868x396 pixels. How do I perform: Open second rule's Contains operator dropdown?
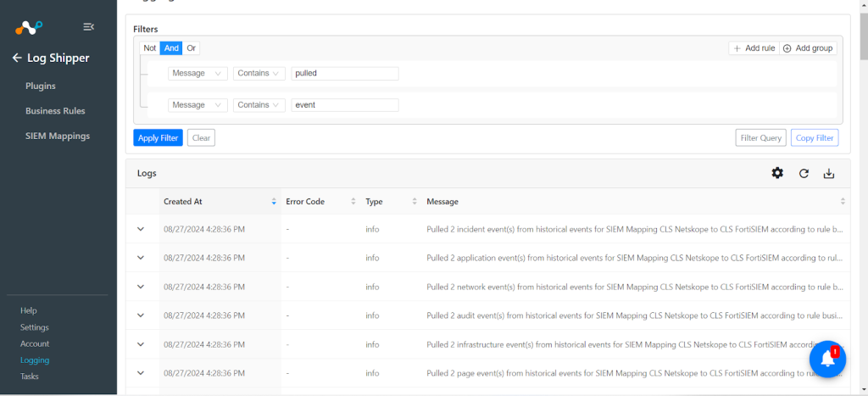[259, 104]
